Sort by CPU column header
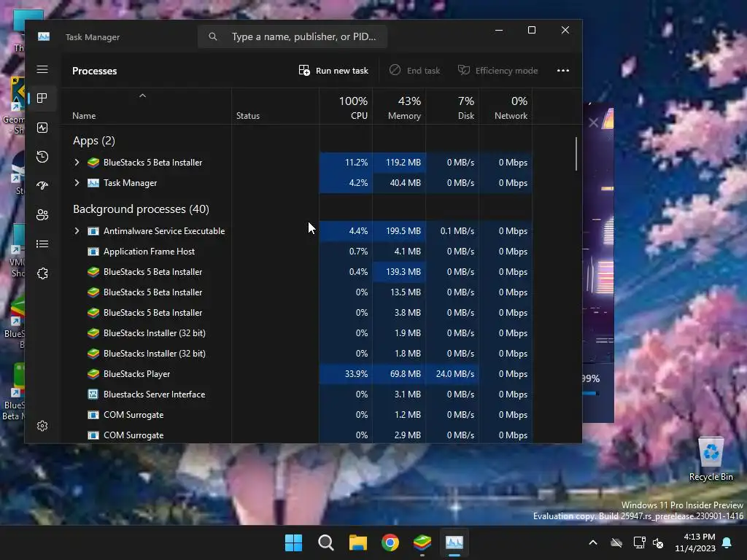 (346, 106)
